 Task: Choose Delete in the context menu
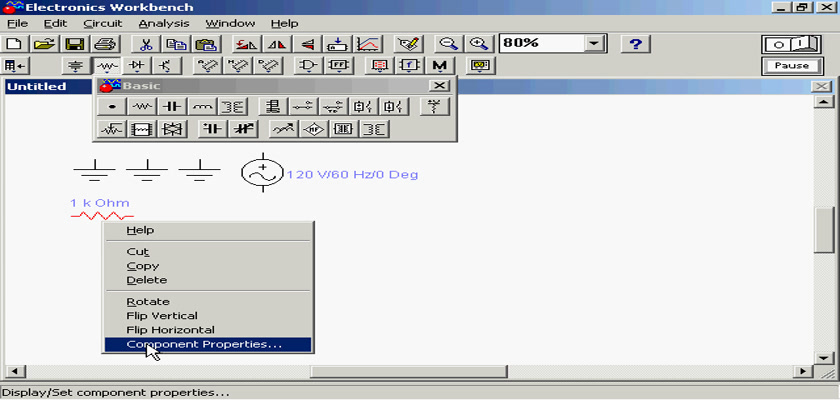[207, 280]
